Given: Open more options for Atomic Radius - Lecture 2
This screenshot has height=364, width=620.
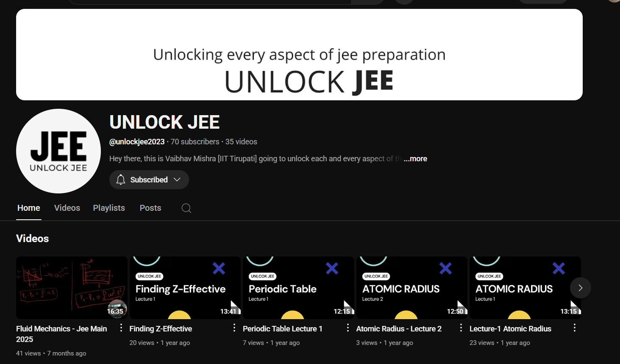Looking at the screenshot, I should [x=461, y=328].
